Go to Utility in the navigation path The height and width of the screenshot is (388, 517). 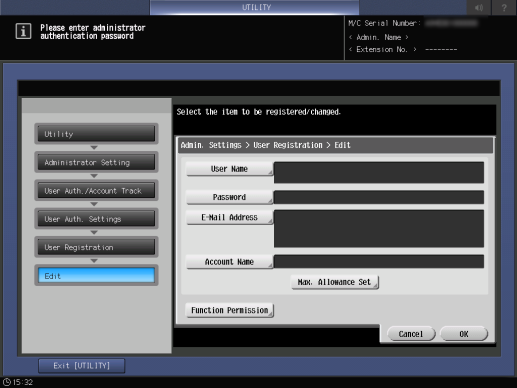pyautogui.click(x=96, y=134)
